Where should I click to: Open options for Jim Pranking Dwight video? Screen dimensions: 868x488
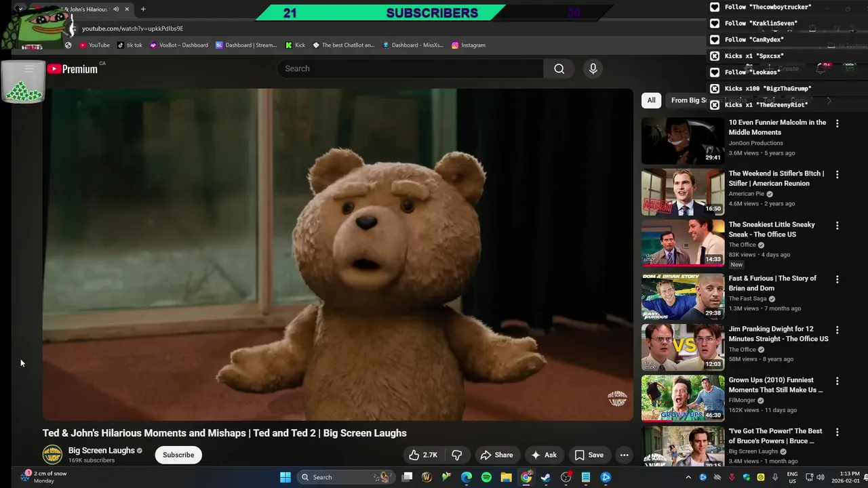pos(837,330)
